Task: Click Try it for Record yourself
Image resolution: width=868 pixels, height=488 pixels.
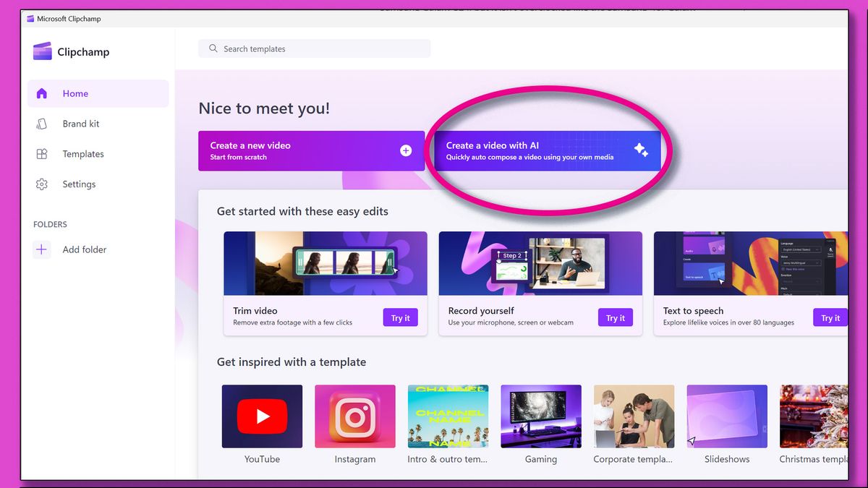Action: [x=615, y=317]
